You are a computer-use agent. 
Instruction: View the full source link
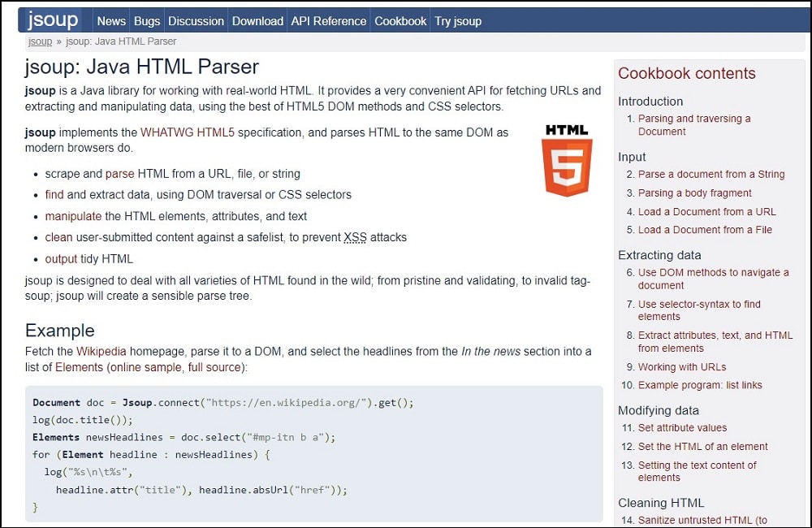[x=214, y=367]
